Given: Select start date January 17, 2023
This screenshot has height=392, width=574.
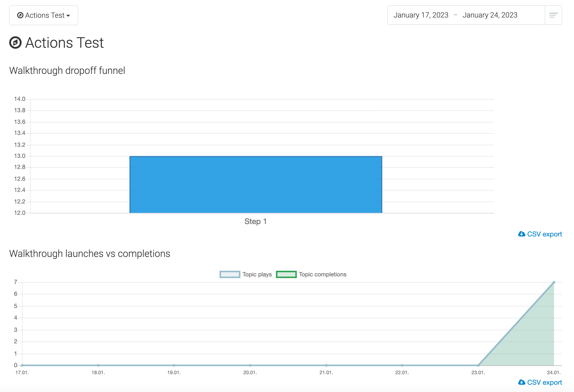Looking at the screenshot, I should pos(421,15).
